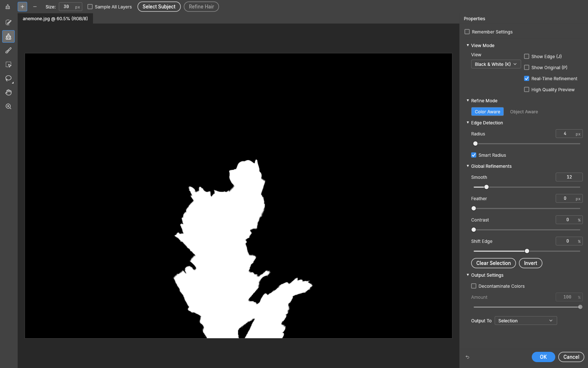Uncheck Smart Radius

[x=474, y=155]
